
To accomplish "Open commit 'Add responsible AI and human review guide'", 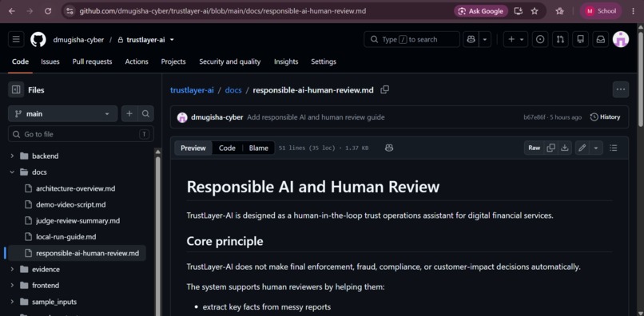I will point(316,117).
